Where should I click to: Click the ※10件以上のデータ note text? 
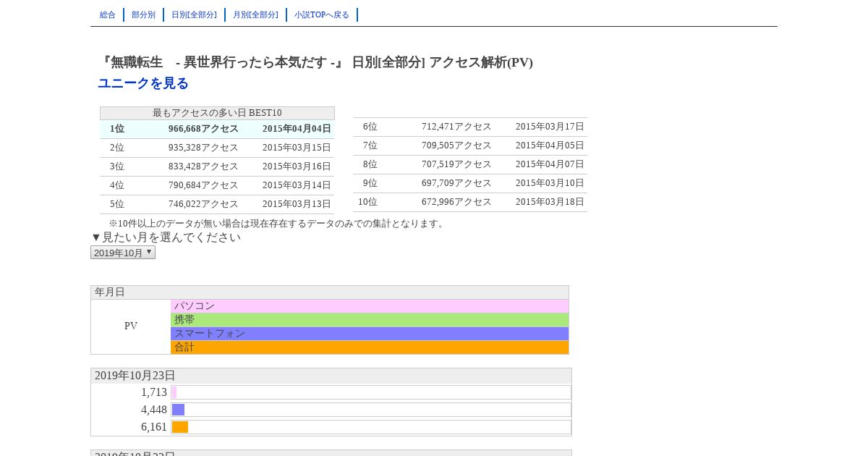278,224
